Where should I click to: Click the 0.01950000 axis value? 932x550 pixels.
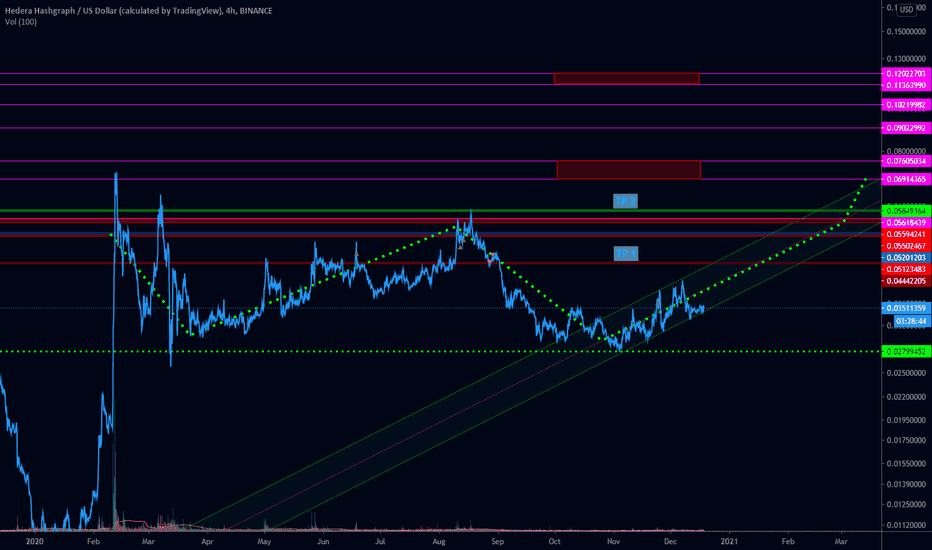point(906,420)
